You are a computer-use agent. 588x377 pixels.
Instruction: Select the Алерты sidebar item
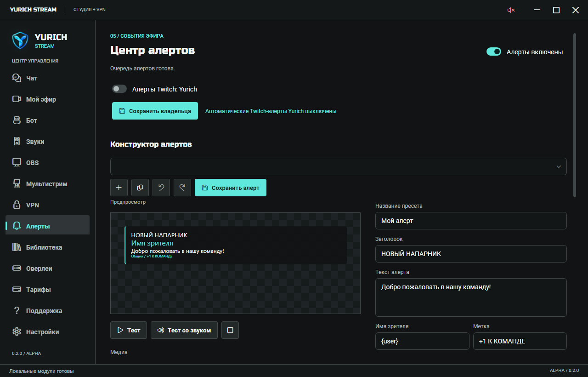pos(47,225)
